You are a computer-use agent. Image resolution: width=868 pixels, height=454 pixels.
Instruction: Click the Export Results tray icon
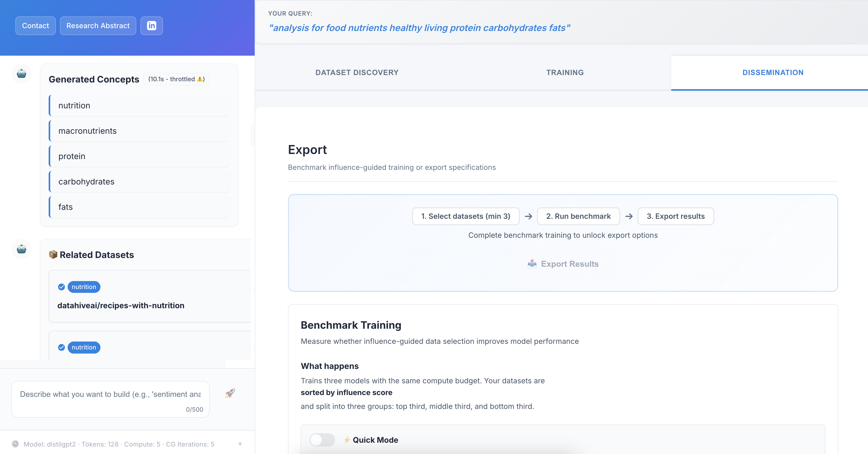tap(532, 264)
